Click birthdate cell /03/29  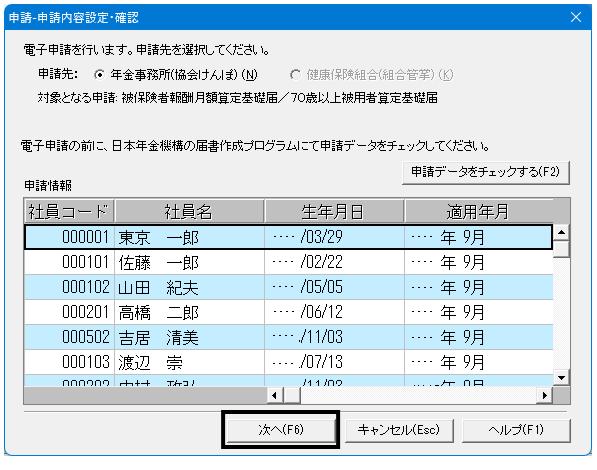[334, 237]
